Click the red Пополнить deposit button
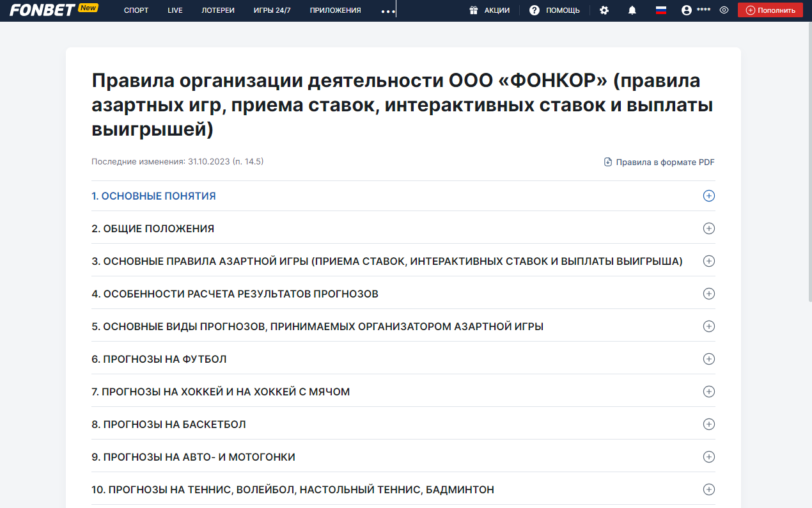This screenshot has height=508, width=812. 770,10
